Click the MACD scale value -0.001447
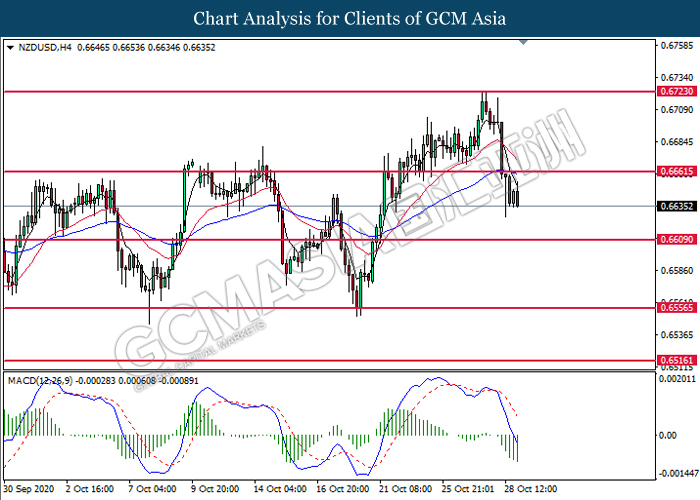 (677, 473)
